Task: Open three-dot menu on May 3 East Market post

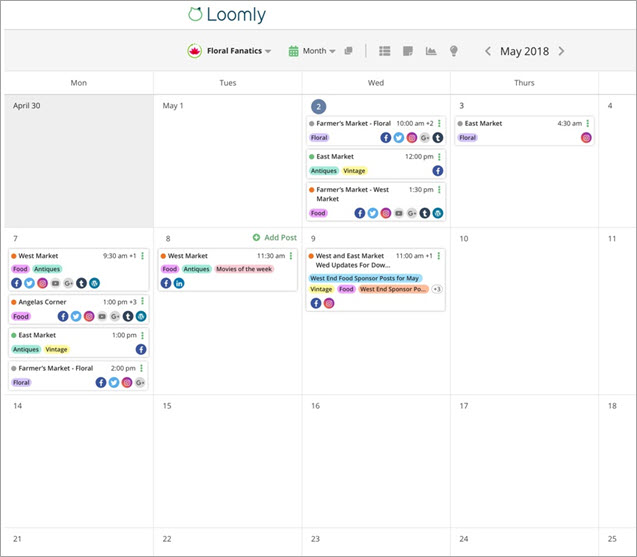Action: 588,124
